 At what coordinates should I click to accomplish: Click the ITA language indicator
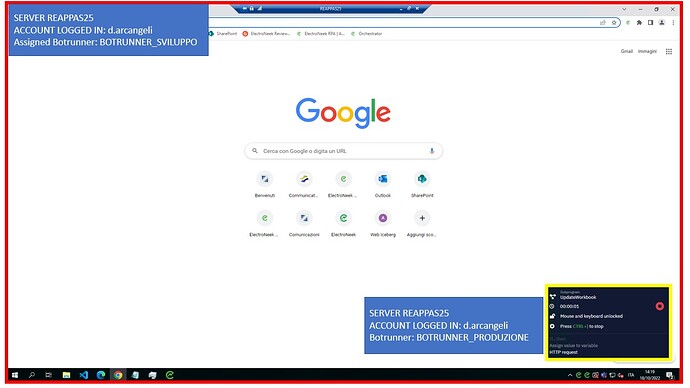point(631,375)
